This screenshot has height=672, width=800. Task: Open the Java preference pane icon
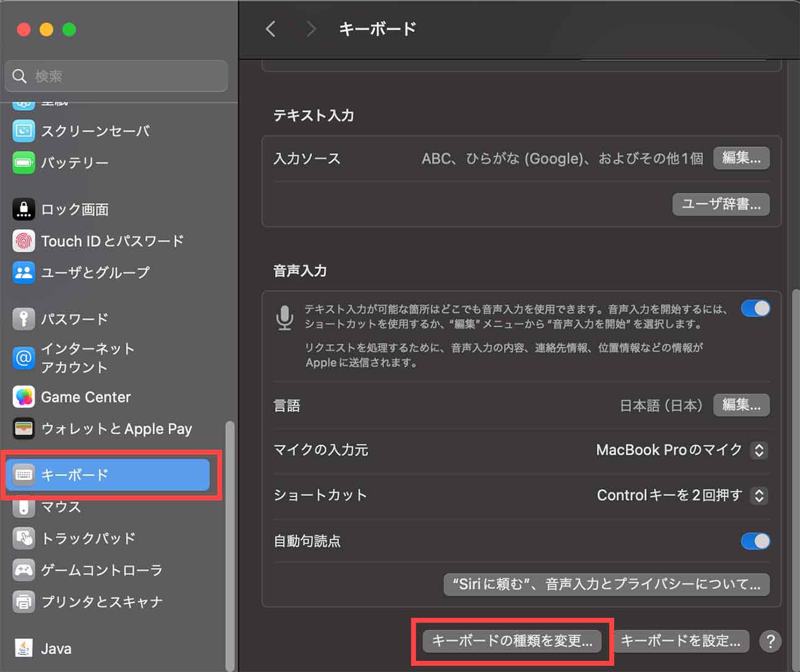coord(23,648)
